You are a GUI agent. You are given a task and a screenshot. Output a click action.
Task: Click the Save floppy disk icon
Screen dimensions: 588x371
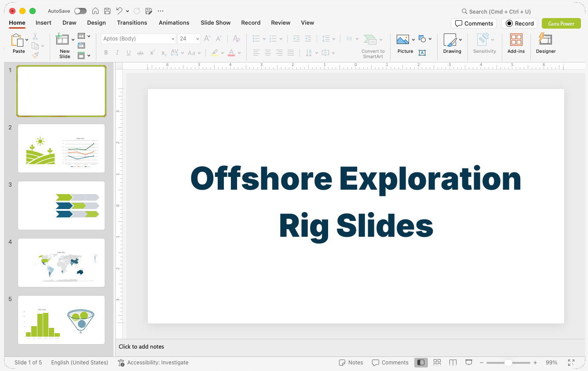[107, 11]
